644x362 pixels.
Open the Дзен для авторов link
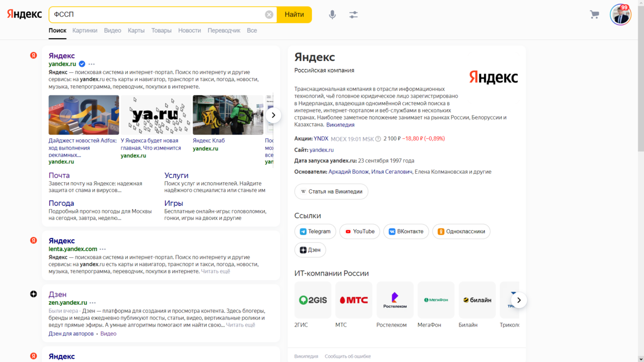pyautogui.click(x=71, y=334)
